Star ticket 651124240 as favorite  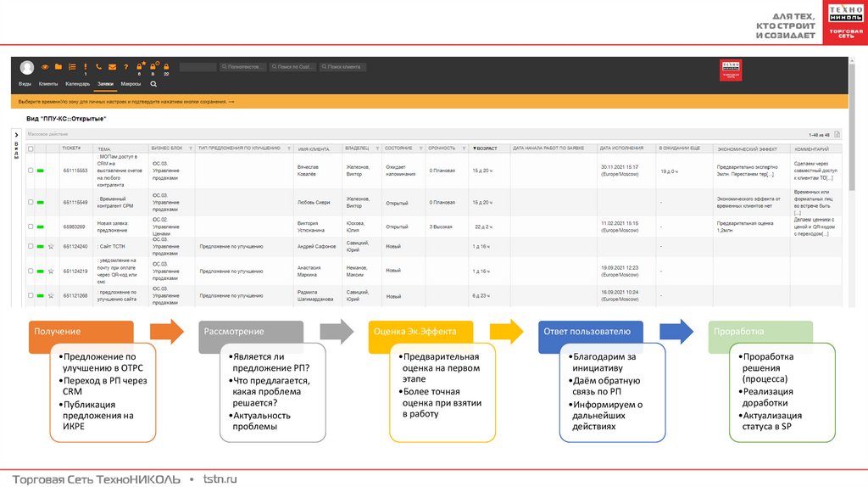pyautogui.click(x=51, y=246)
